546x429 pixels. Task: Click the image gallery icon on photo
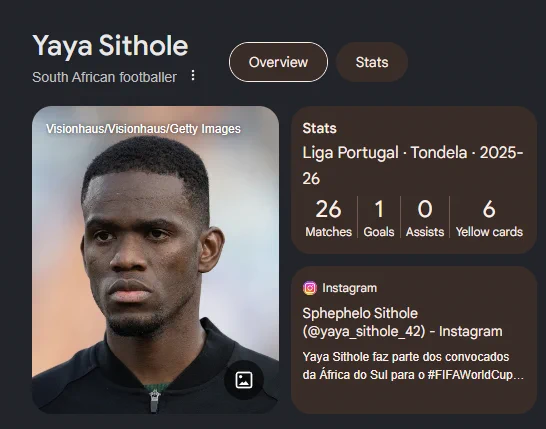244,380
